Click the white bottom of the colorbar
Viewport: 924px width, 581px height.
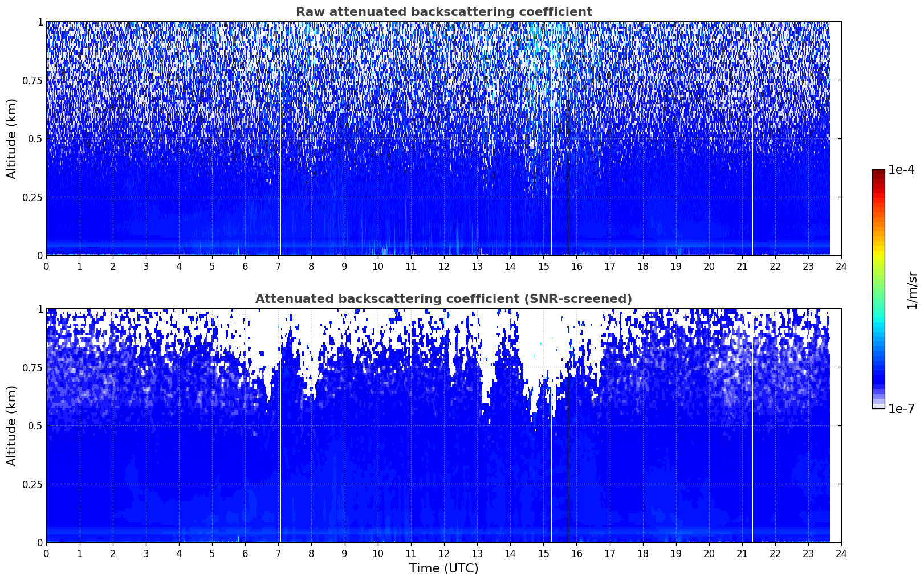pos(878,406)
